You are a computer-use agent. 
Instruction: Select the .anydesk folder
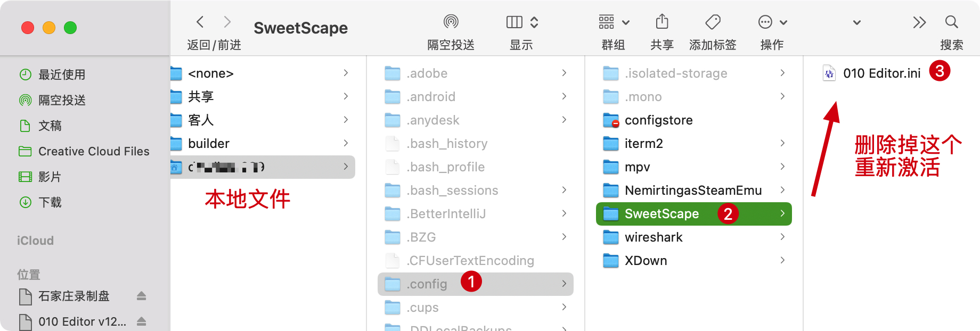(475, 120)
